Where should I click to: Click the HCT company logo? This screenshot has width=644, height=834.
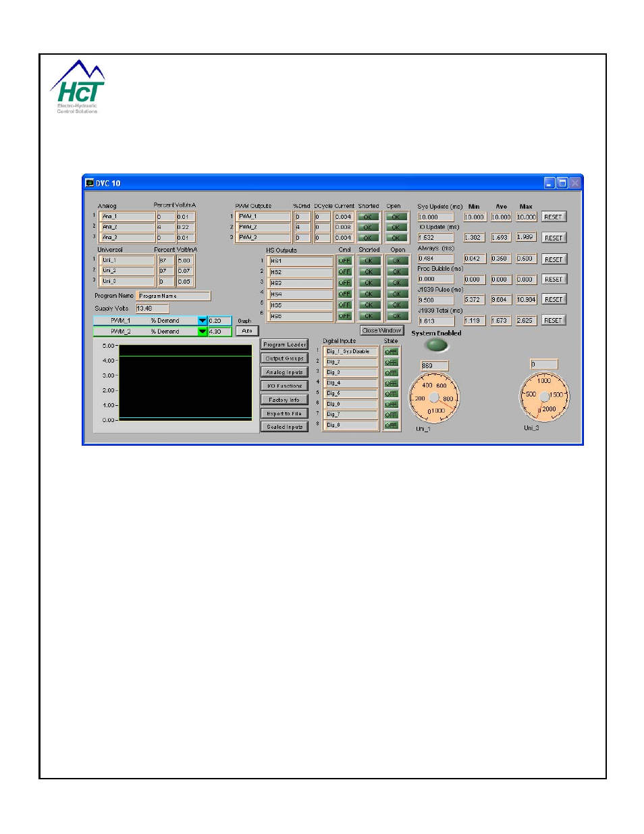[78, 87]
